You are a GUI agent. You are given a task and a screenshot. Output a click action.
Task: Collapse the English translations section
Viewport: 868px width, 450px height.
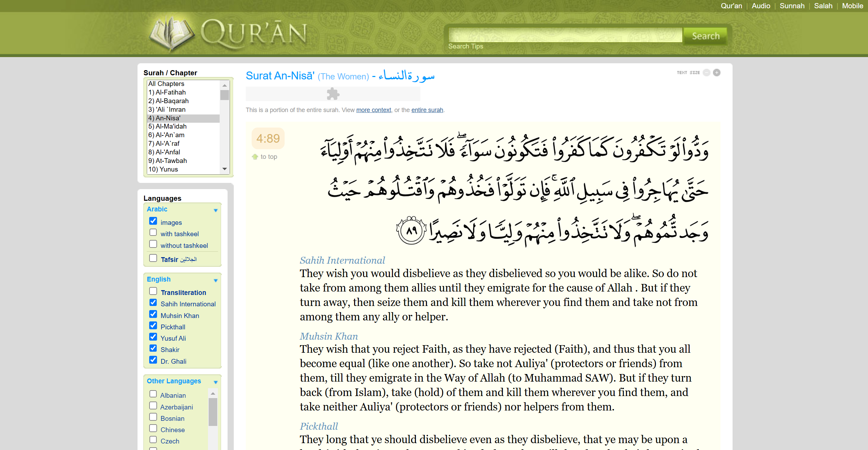[216, 281]
